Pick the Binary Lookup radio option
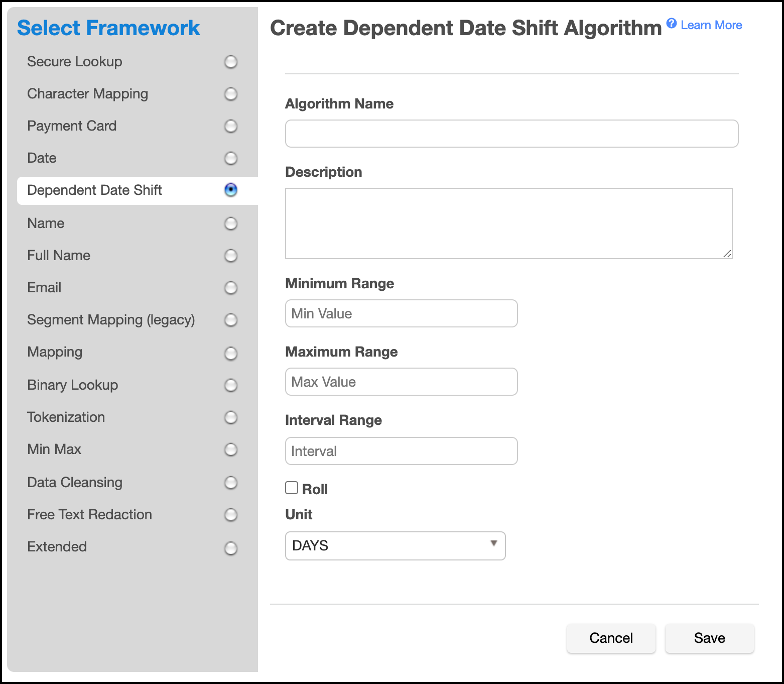 click(230, 385)
